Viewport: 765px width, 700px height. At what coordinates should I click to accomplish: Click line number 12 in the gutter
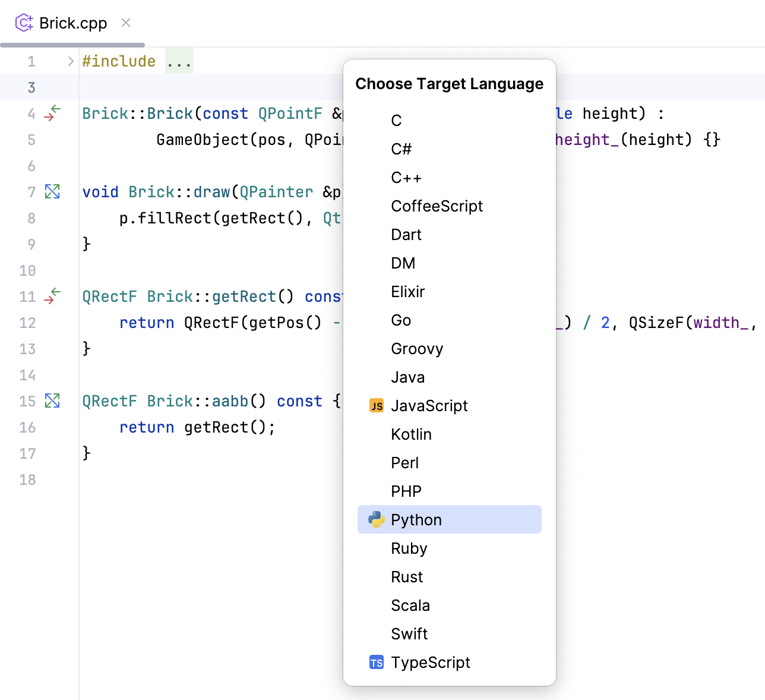click(27, 323)
